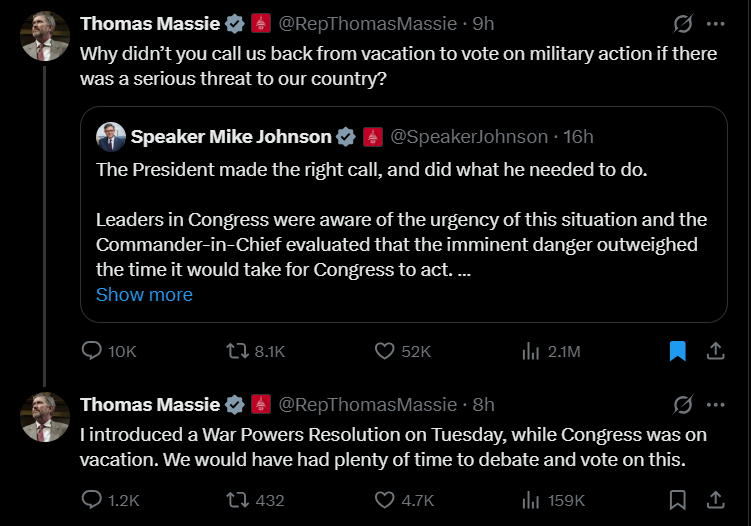
Task: Click the 9h timestamp on first tweet
Action: click(483, 23)
